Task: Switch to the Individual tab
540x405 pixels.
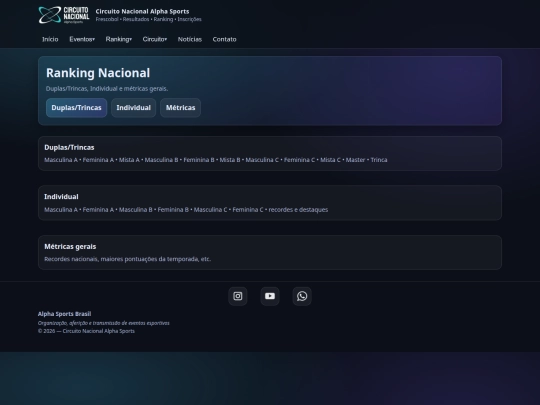Action: pos(134,108)
